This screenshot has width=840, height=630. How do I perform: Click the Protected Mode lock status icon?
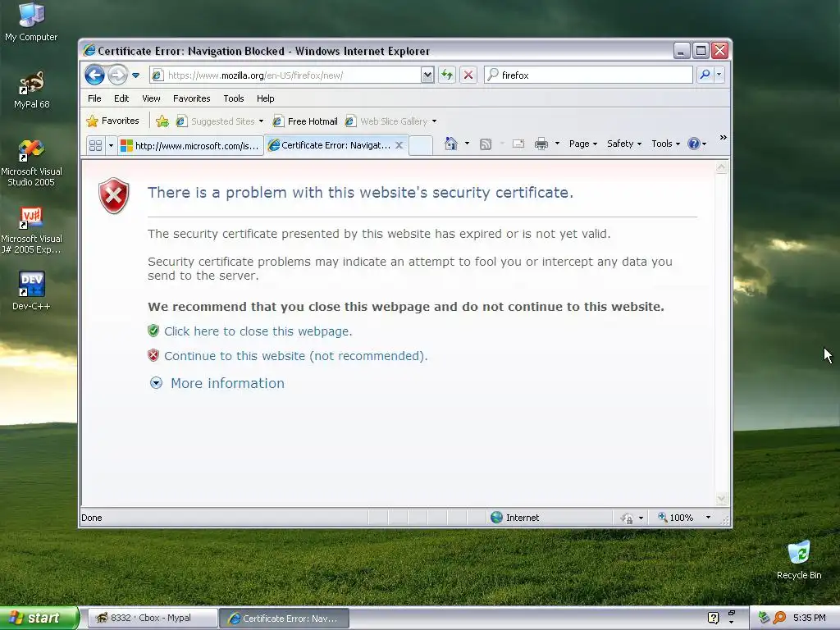click(627, 518)
